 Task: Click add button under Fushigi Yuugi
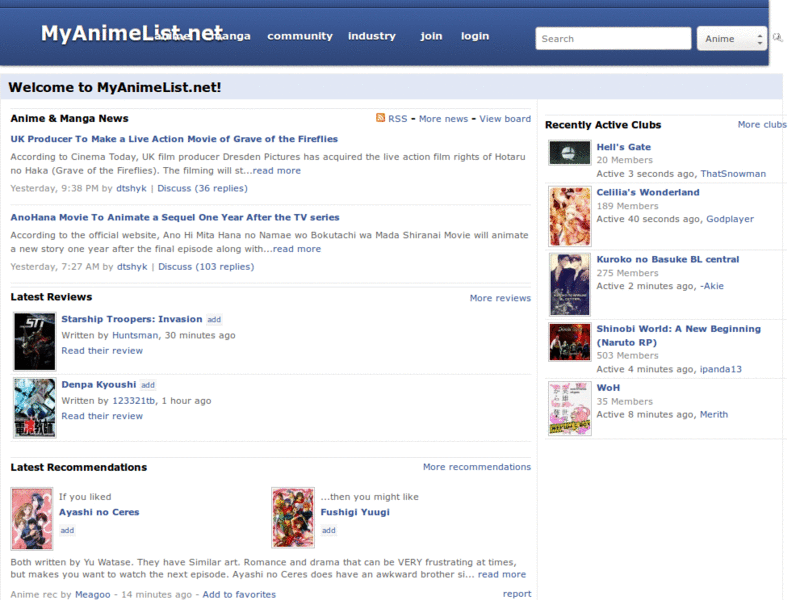pos(329,530)
